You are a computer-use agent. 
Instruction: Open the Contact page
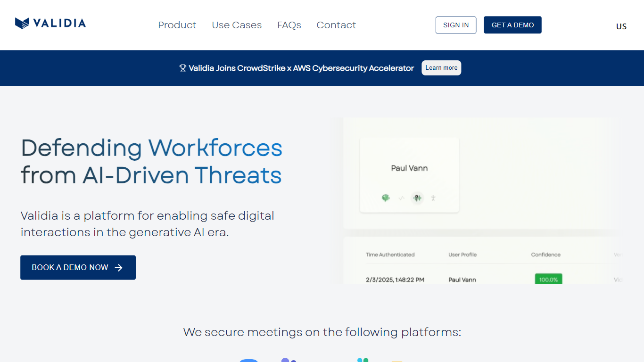336,25
